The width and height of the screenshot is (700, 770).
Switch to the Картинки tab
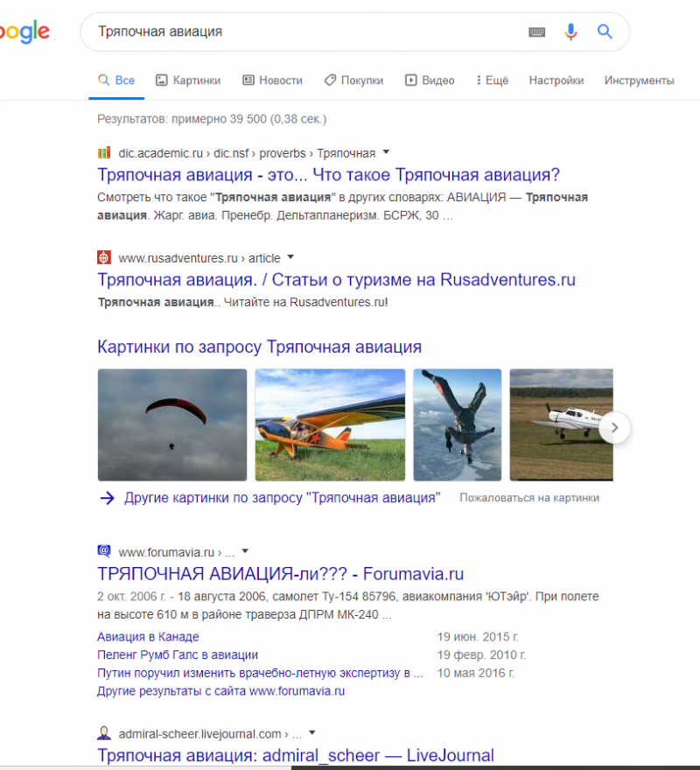[188, 80]
